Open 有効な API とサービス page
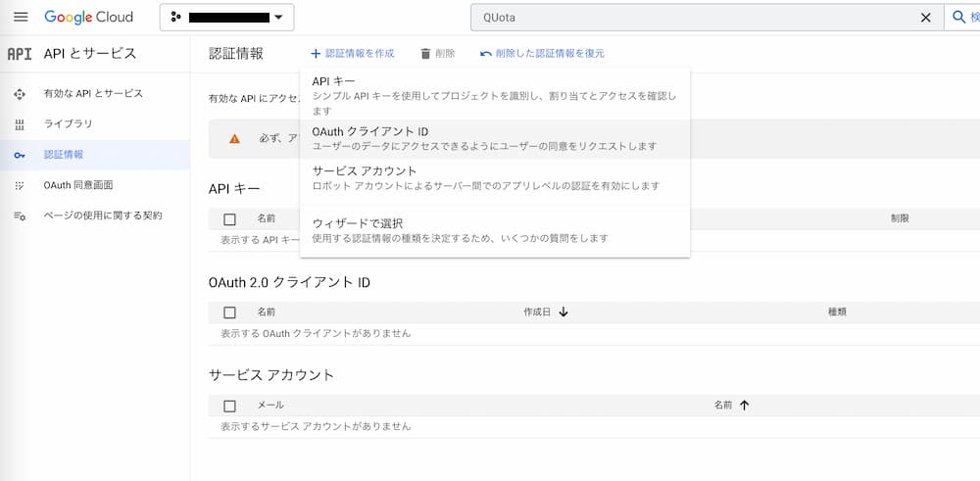 pyautogui.click(x=93, y=94)
